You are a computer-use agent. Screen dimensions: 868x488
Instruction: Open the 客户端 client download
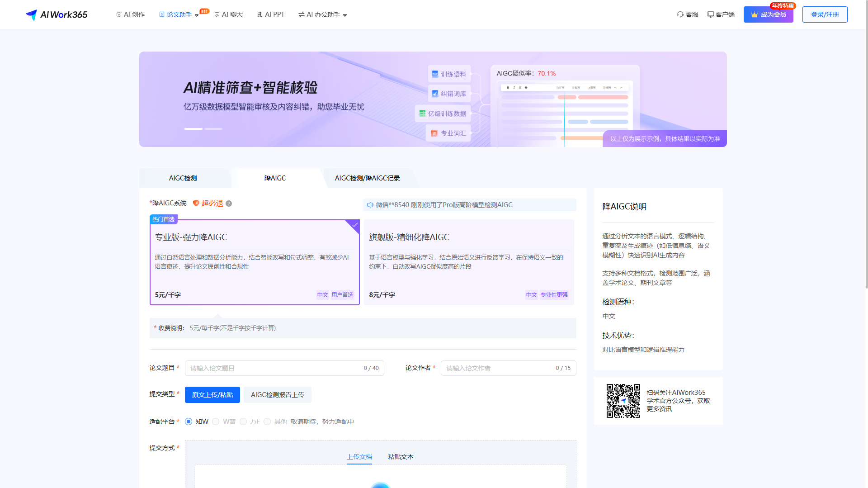click(721, 14)
